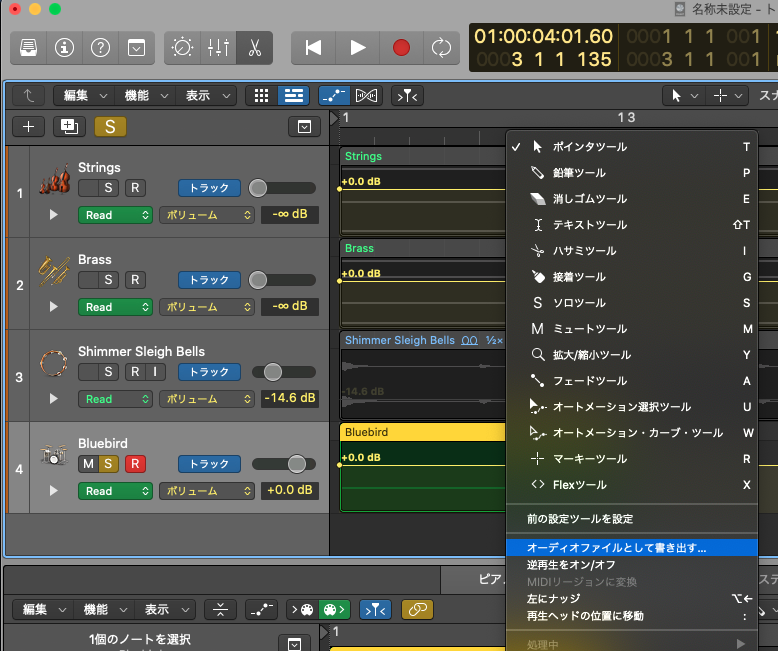Open the Mixer faders icon

coord(218,48)
